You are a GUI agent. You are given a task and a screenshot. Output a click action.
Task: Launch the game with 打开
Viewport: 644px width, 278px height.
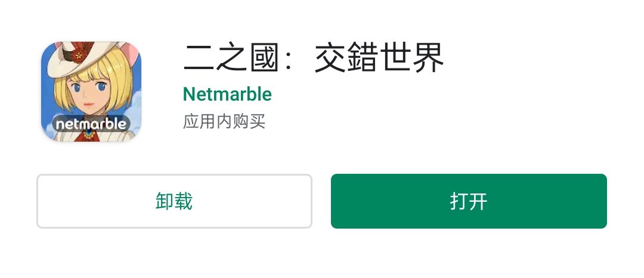(x=469, y=201)
